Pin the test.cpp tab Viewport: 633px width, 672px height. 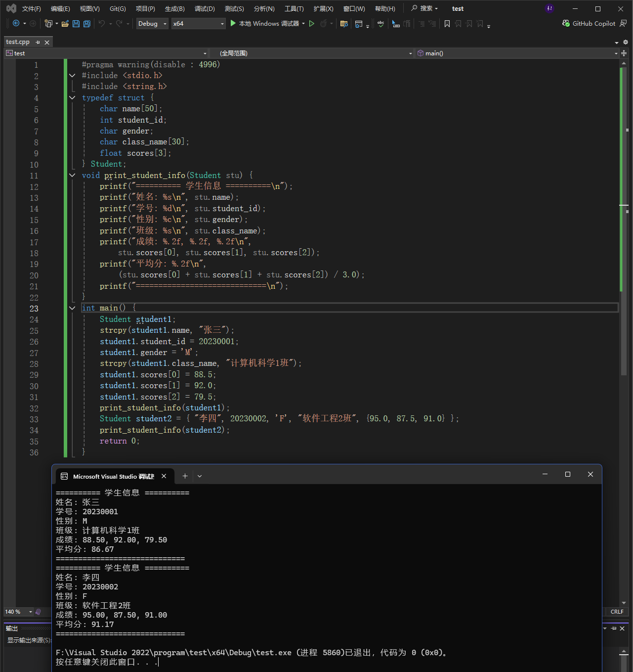tap(38, 42)
